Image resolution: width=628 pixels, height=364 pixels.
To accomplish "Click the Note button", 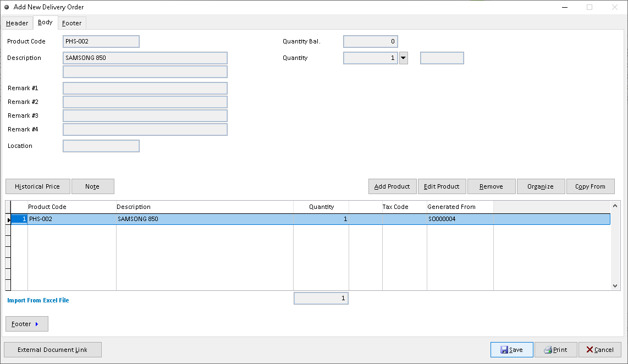I will pyautogui.click(x=92, y=186).
